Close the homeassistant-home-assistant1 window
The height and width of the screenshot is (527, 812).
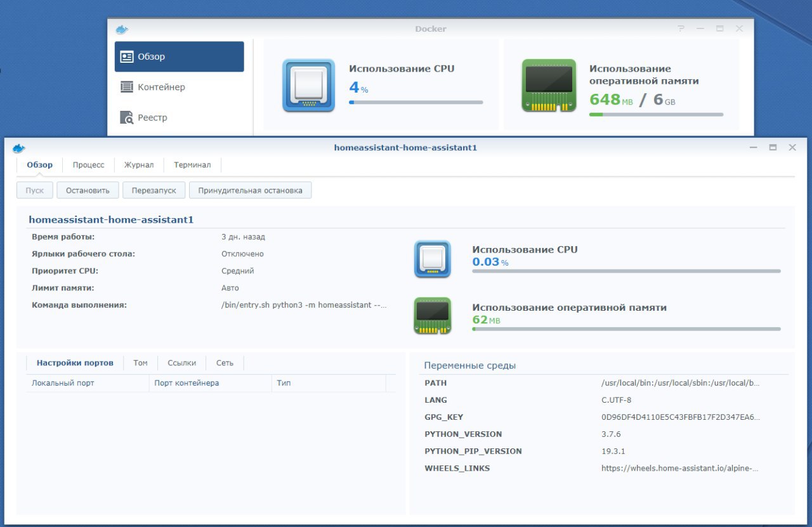tap(792, 147)
